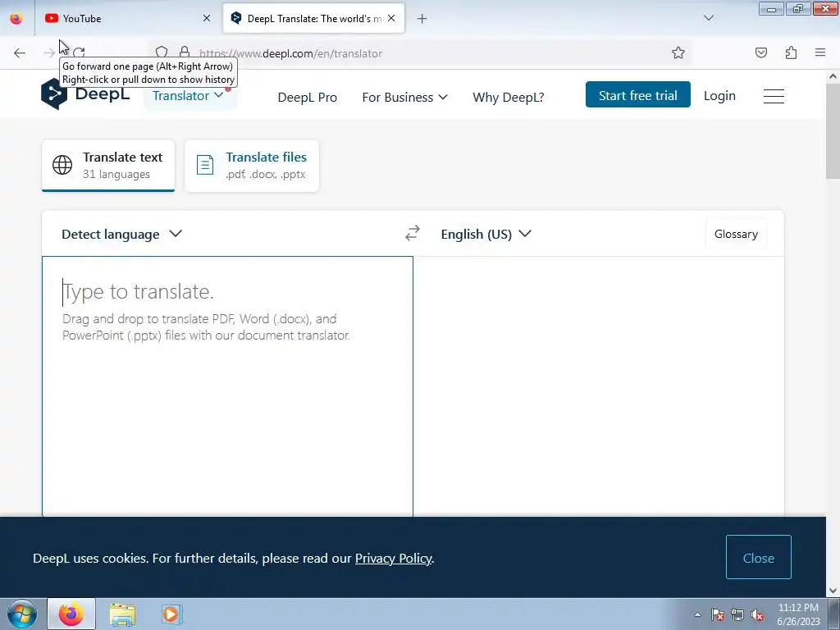Image resolution: width=840 pixels, height=630 pixels.
Task: Open the Privacy Policy link
Action: coord(393,558)
